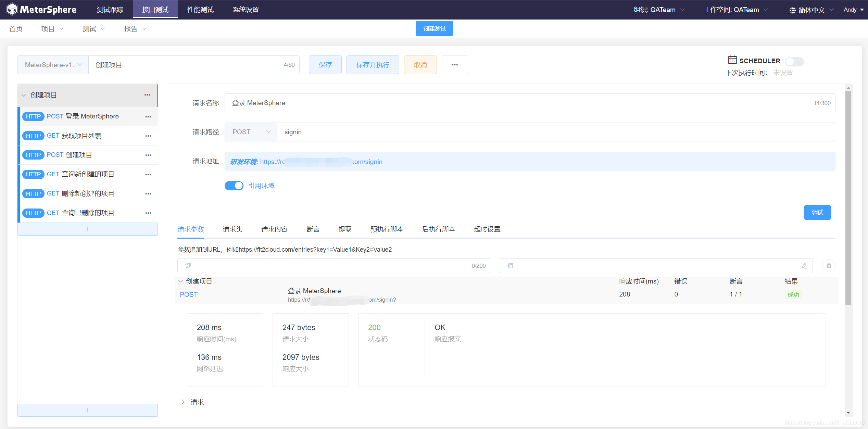Open the Andy user menu
Image resolution: width=868 pixels, height=429 pixels.
(x=853, y=10)
